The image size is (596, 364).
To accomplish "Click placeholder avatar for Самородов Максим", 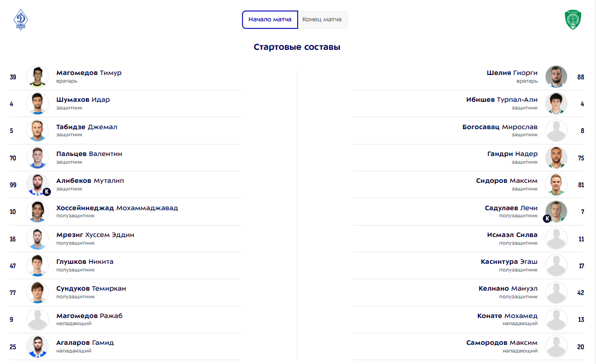I will 556,346.
